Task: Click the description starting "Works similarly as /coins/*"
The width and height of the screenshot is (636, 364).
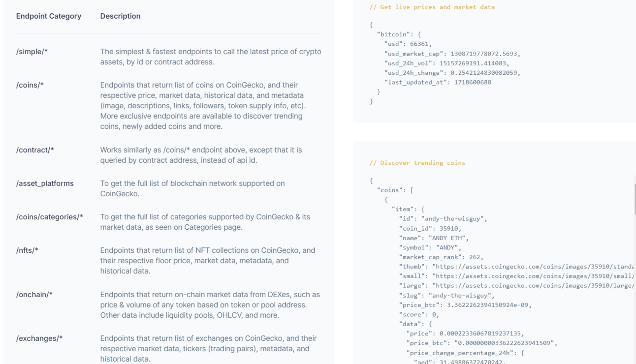Action: 201,155
